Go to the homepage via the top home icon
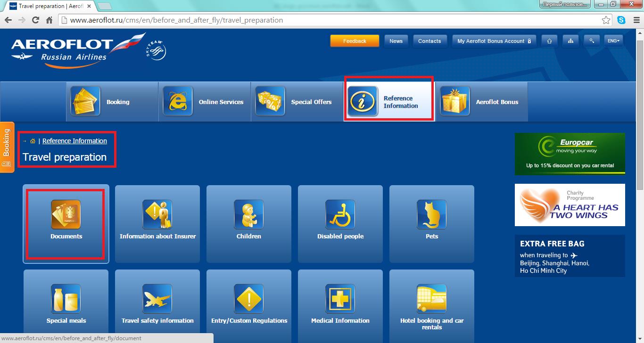Screen dimensions: 644x343 click(549, 41)
